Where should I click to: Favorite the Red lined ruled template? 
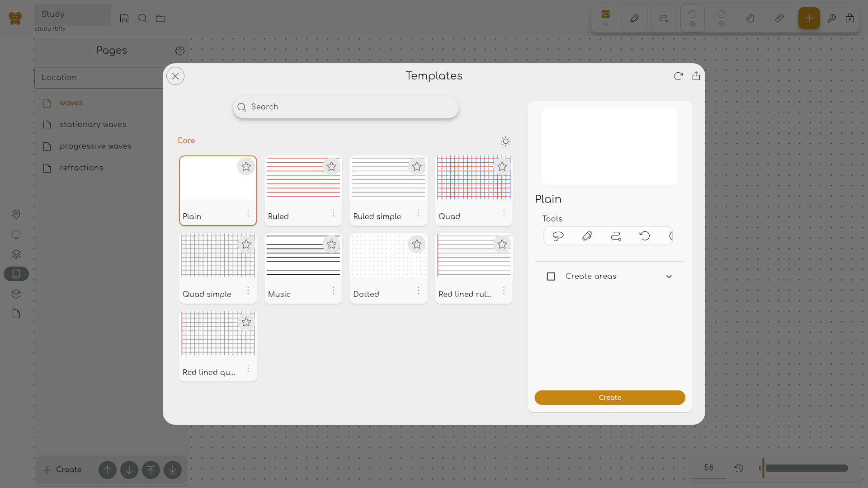point(502,244)
